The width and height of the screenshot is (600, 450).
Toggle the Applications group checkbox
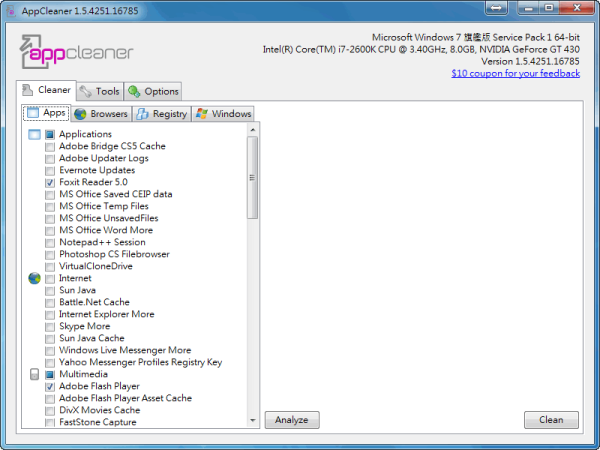[50, 134]
